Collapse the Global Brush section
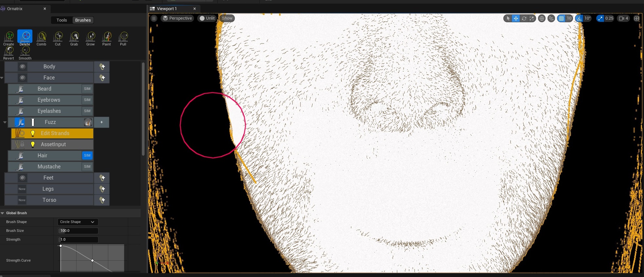 3,213
